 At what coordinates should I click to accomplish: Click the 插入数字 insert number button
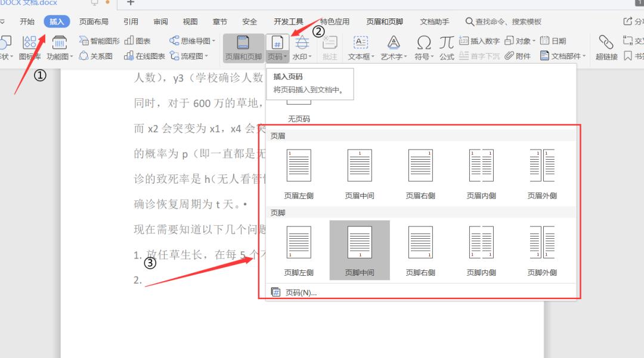coord(479,40)
